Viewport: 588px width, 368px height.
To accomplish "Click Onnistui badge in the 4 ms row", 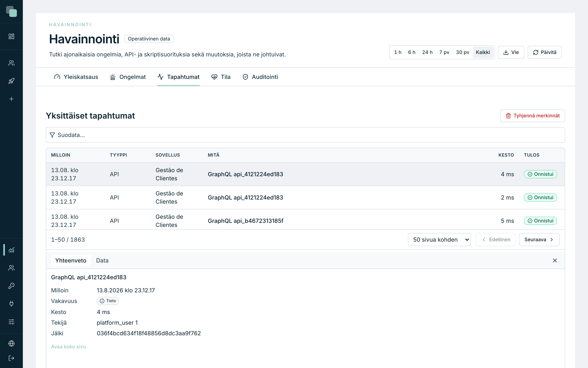I will pyautogui.click(x=540, y=174).
